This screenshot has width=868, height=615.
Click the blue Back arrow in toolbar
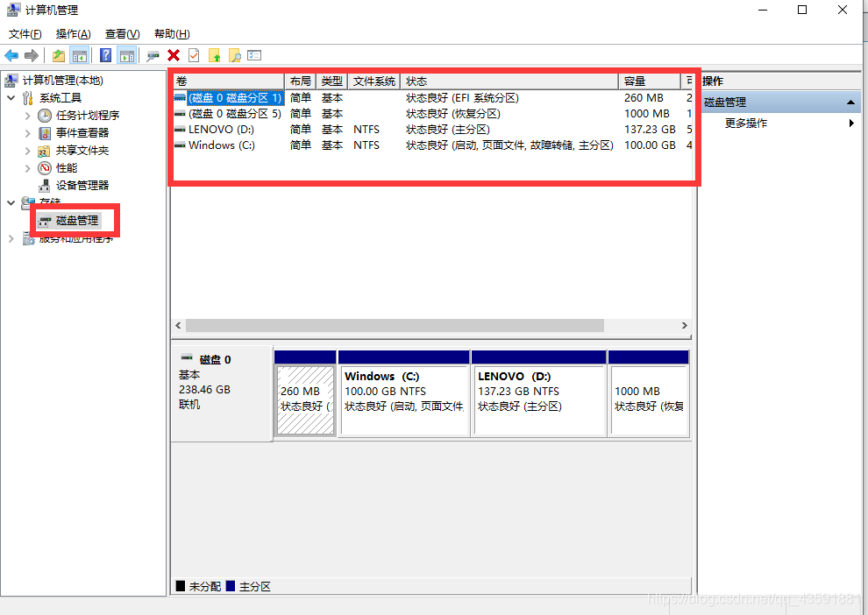(x=11, y=55)
